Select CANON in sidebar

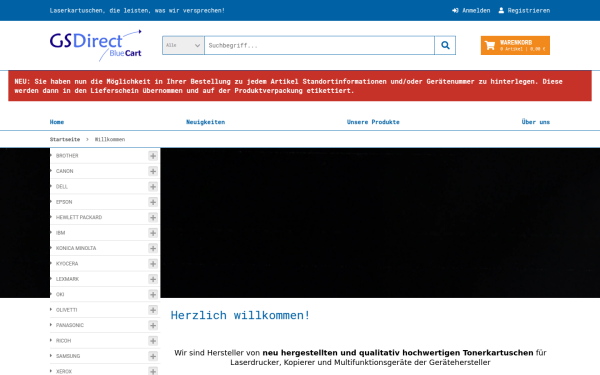64,171
